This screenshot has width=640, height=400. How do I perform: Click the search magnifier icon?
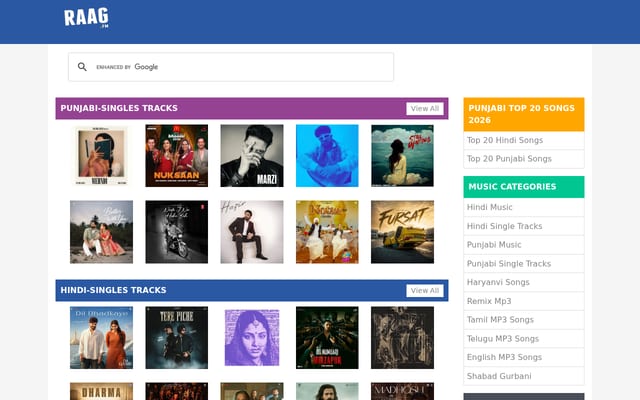coord(82,67)
